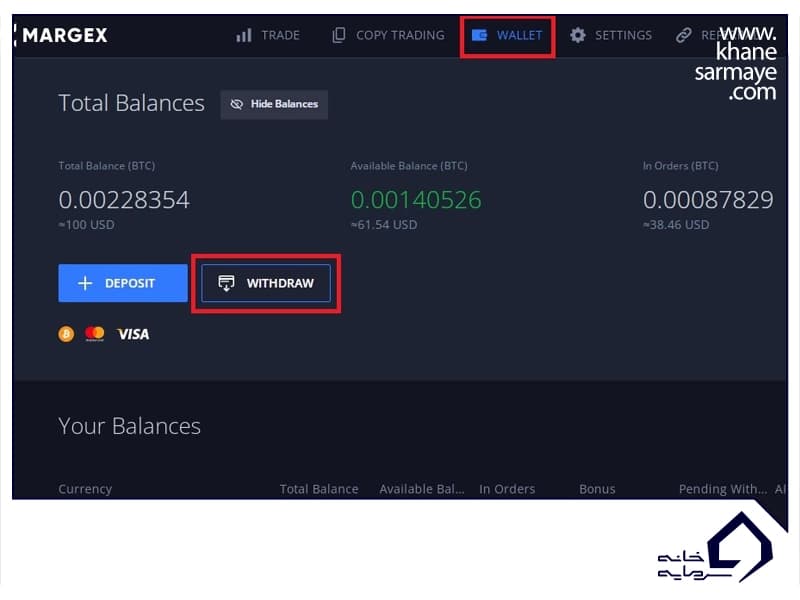Click the Total Balances heading
The image size is (800, 600).
(131, 103)
